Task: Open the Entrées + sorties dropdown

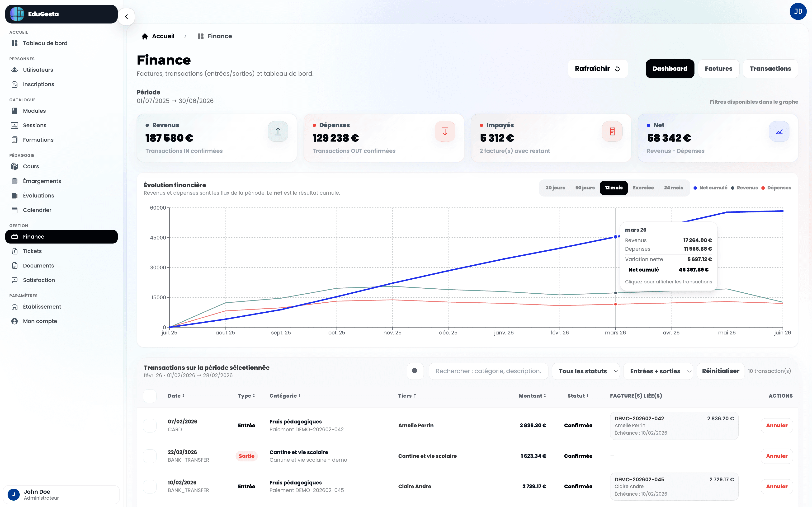Action: click(x=658, y=371)
